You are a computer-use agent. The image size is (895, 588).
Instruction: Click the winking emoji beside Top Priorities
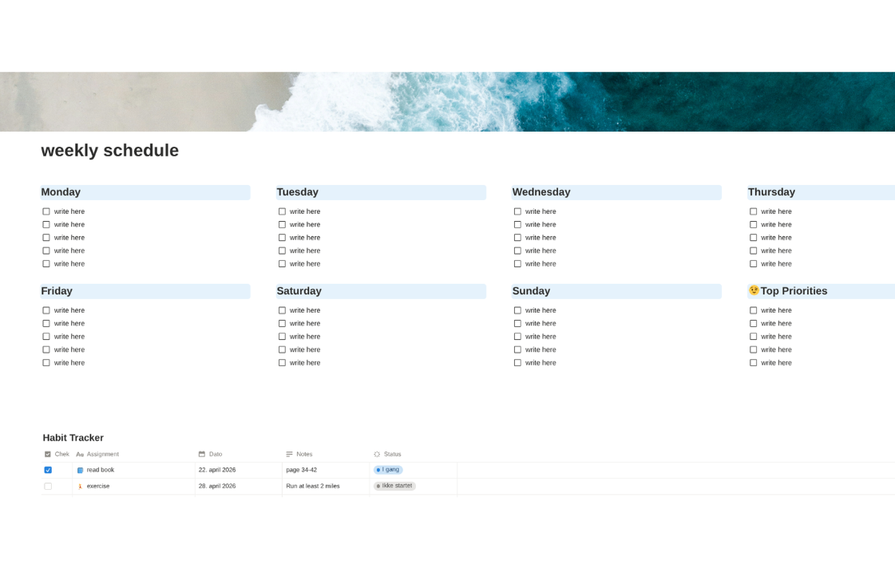pyautogui.click(x=754, y=290)
